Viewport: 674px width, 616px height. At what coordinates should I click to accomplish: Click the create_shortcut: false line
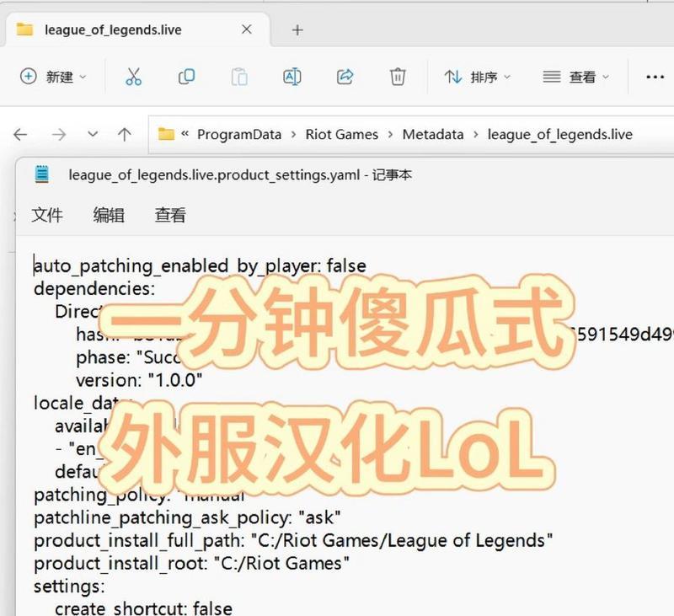[x=143, y=608]
